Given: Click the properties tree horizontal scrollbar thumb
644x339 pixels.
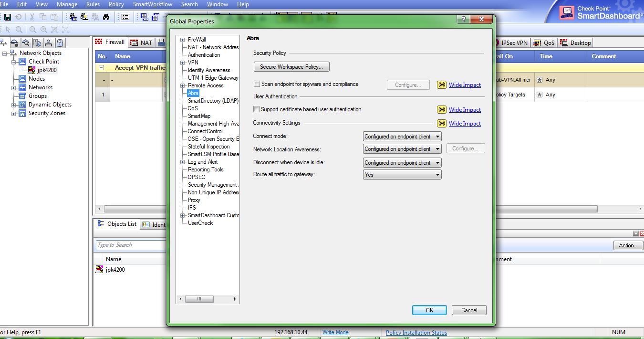Looking at the screenshot, I should 199,299.
